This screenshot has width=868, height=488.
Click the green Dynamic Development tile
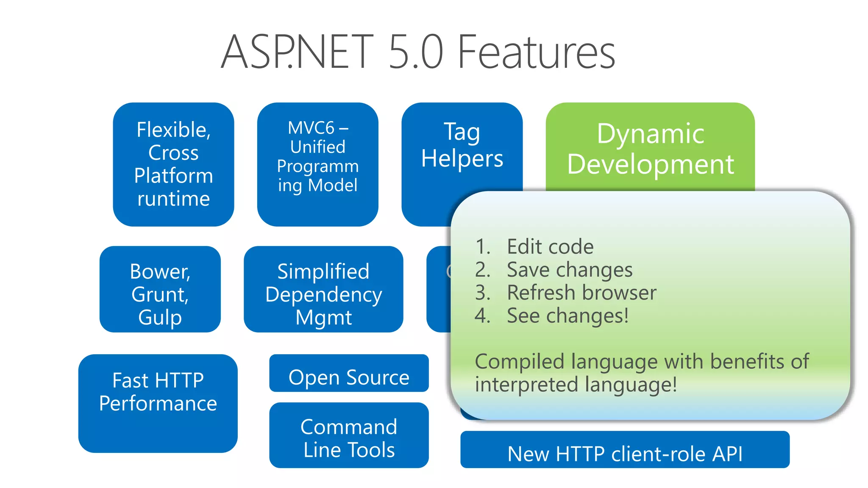point(650,148)
